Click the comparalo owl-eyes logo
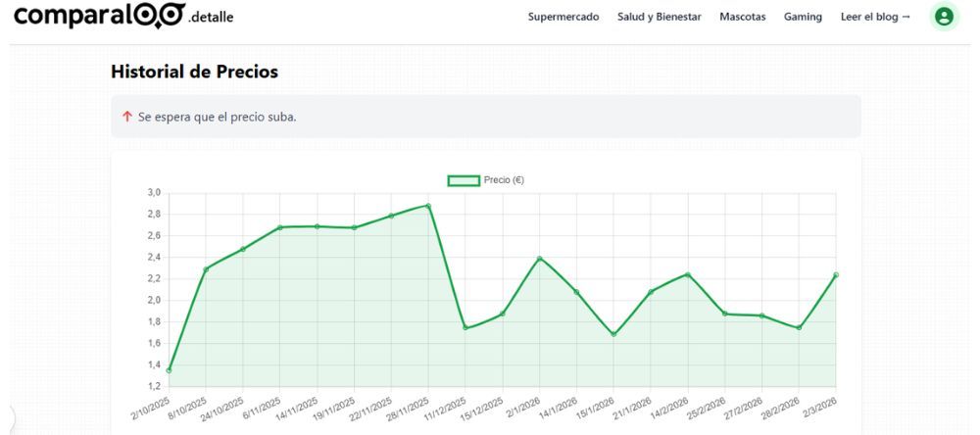This screenshot has height=435, width=980. [x=159, y=16]
